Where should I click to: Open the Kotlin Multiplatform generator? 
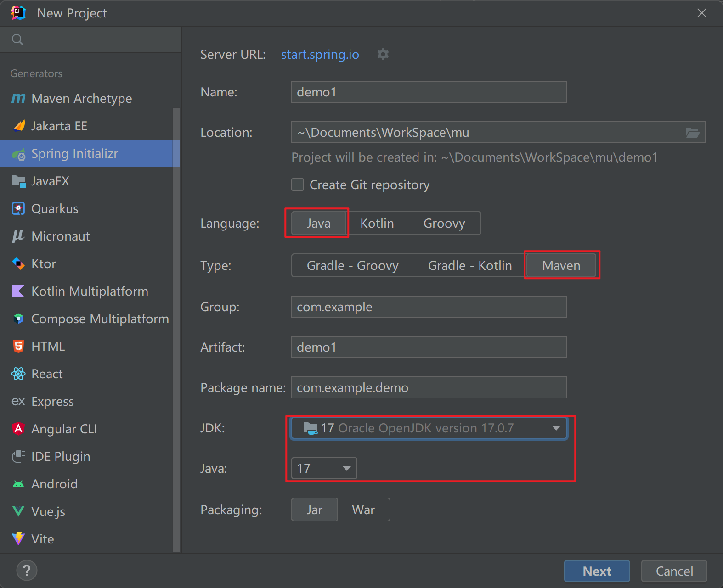[90, 291]
